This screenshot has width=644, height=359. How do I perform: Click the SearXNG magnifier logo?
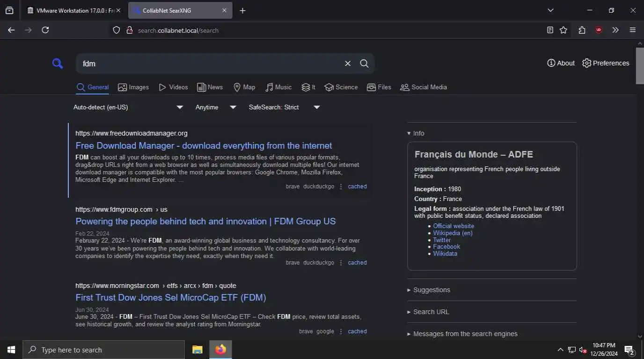[x=58, y=64]
